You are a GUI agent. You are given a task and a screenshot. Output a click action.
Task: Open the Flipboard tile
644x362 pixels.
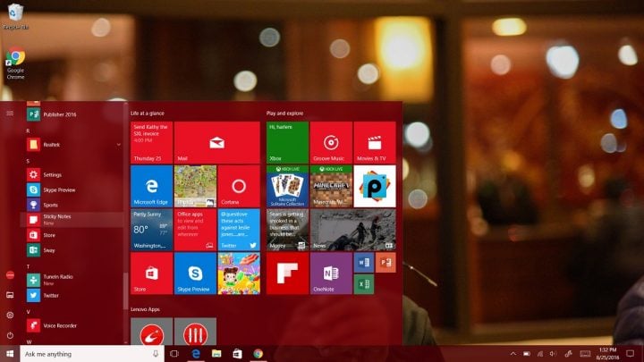[287, 274]
